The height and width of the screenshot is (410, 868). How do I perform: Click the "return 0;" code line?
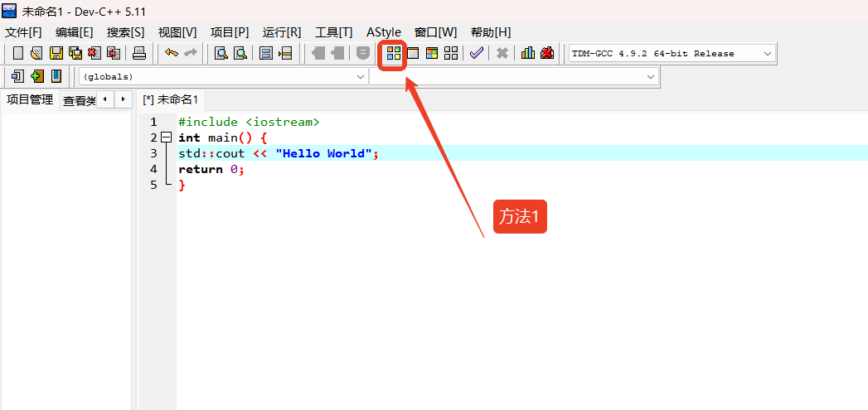[x=211, y=169]
